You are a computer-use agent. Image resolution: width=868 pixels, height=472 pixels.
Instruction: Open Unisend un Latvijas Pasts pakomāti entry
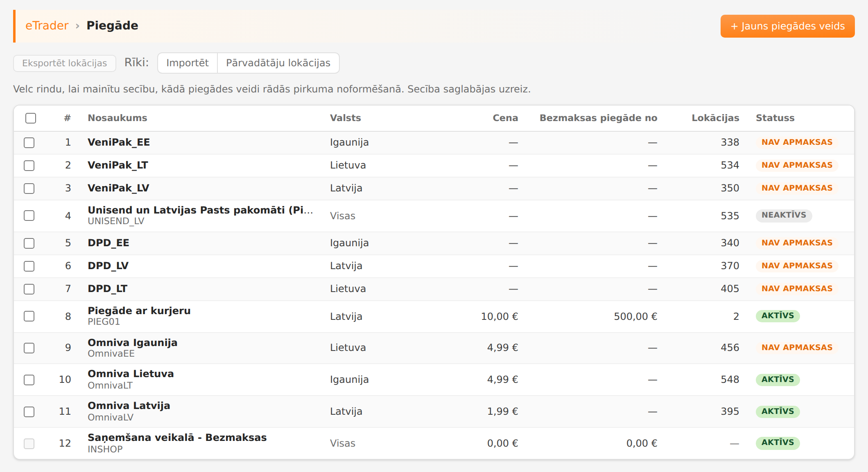coord(201,210)
